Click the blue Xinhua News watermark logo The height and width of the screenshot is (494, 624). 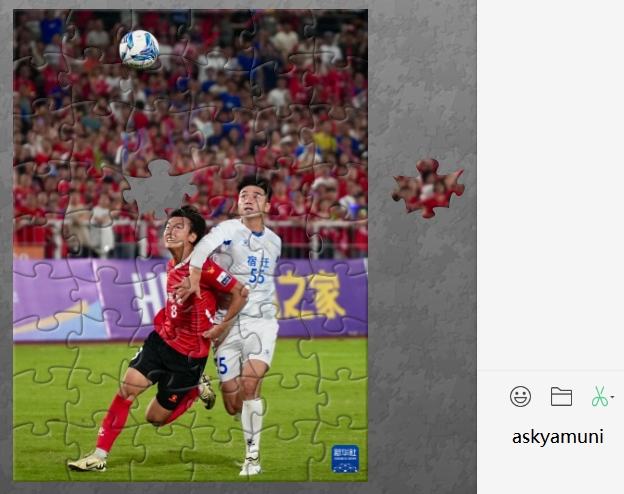(x=345, y=459)
